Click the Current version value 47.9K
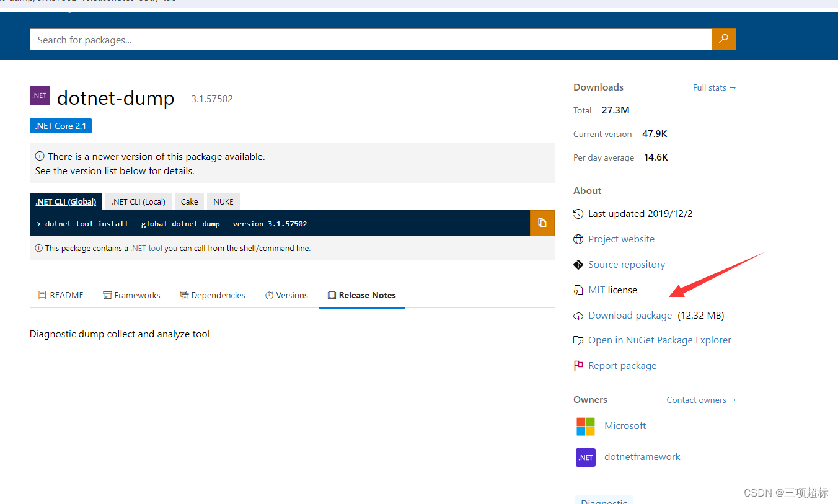 click(655, 133)
